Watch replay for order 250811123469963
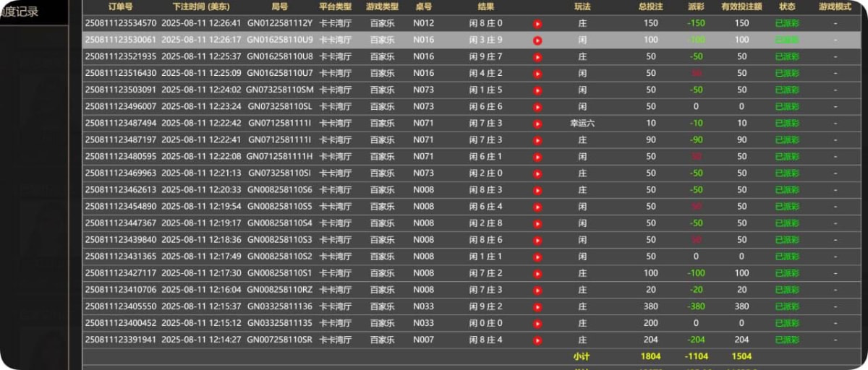The width and height of the screenshot is (868, 370). pos(537,173)
